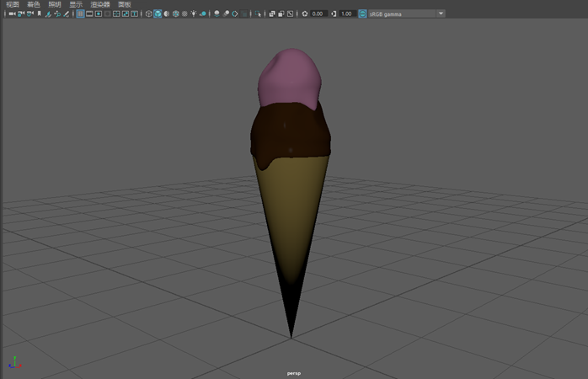Toggle Wireframe on Shaded

click(176, 13)
